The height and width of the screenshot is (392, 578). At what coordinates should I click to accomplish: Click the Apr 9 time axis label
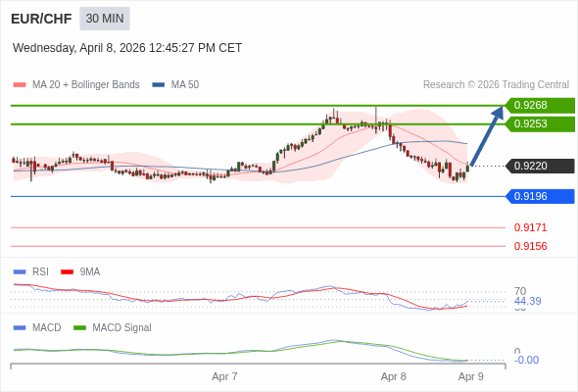pyautogui.click(x=471, y=377)
